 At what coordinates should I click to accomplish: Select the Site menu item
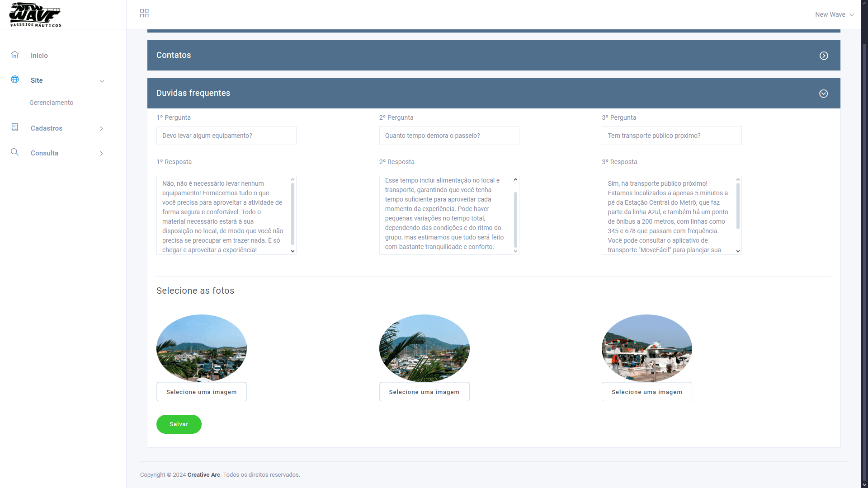37,80
